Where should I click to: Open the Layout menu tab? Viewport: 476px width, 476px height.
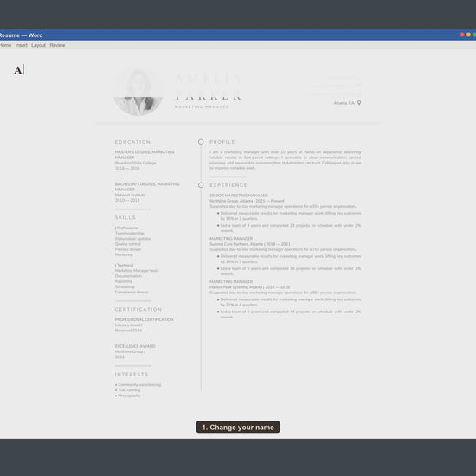[38, 45]
